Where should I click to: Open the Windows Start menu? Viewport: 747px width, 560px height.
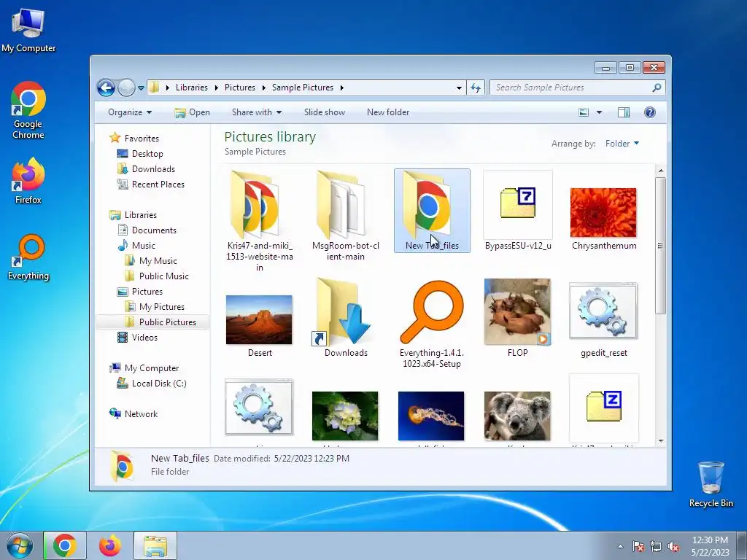coord(20,545)
